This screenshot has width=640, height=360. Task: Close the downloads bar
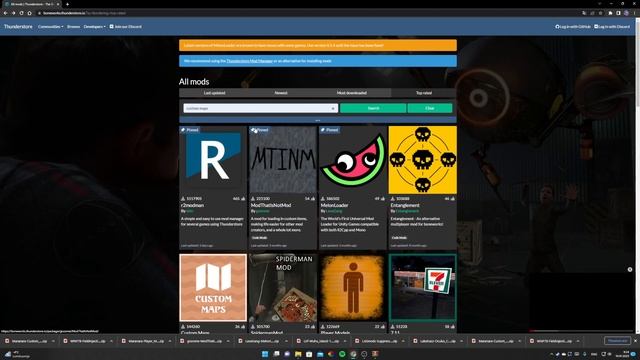[x=635, y=341]
